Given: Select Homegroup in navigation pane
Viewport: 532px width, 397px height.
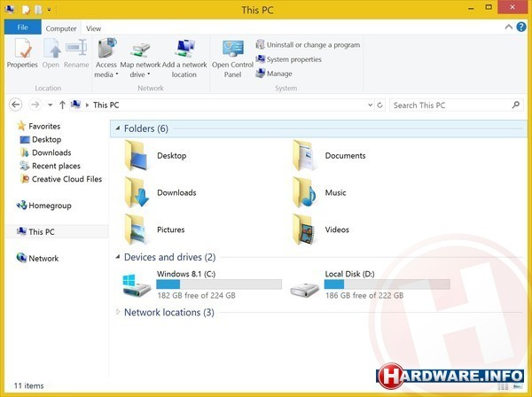Looking at the screenshot, I should (x=43, y=206).
